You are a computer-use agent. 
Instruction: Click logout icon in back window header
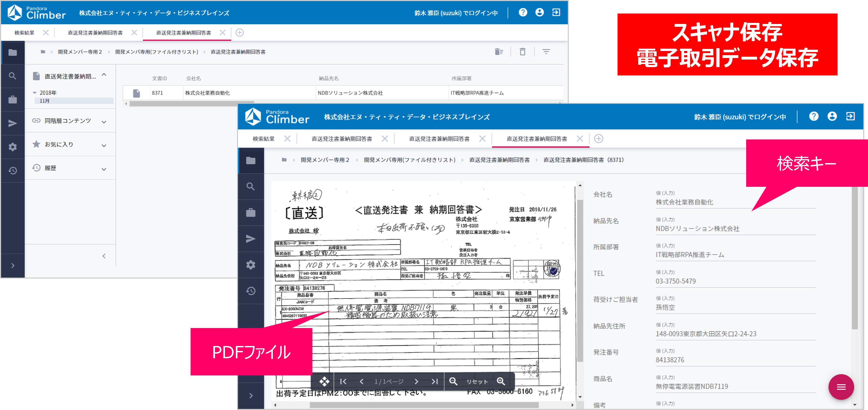click(556, 12)
